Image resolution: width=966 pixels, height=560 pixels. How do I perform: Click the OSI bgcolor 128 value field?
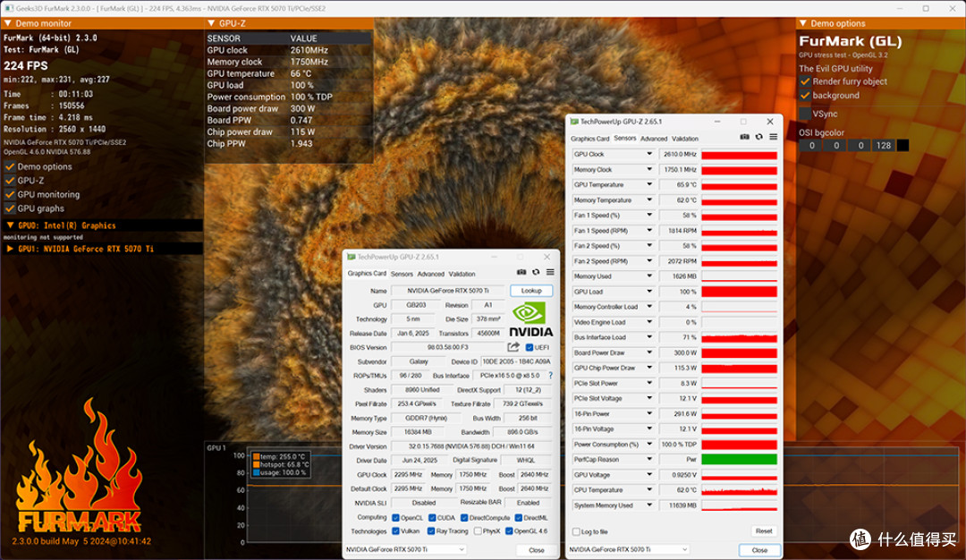884,146
